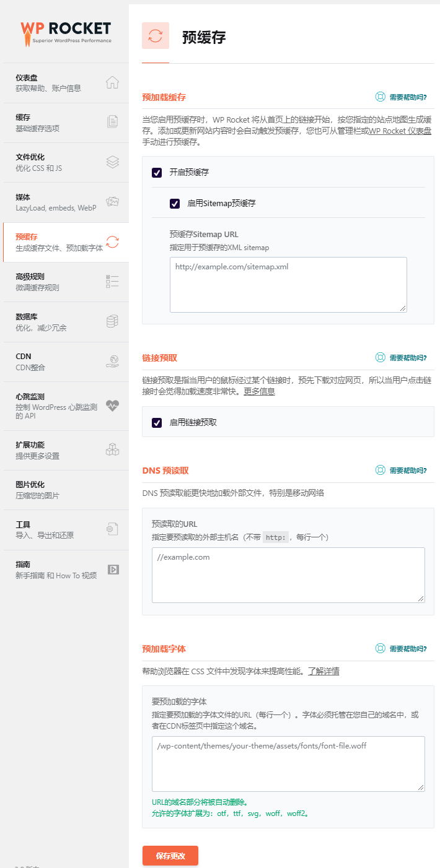The image size is (440, 868).
Task: Click 需要帮助吗? link in 链接预取 section
Action: 408,357
